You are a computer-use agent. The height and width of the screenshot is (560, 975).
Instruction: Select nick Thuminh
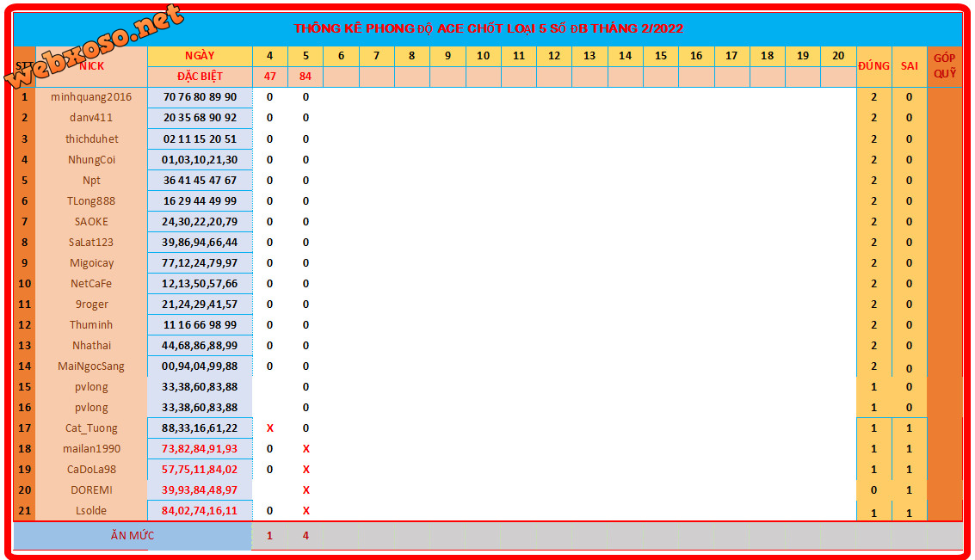pos(91,324)
